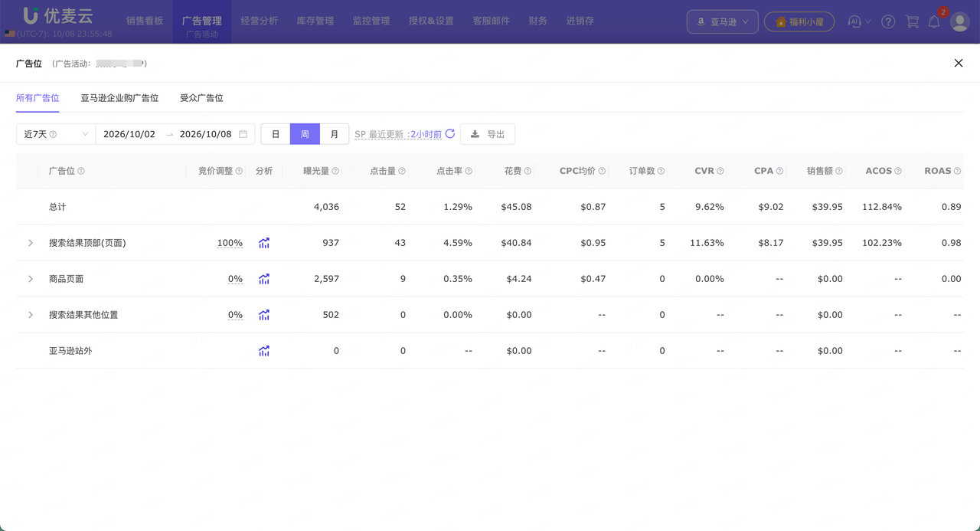Open notifications bell icon
980x531 pixels.
934,22
